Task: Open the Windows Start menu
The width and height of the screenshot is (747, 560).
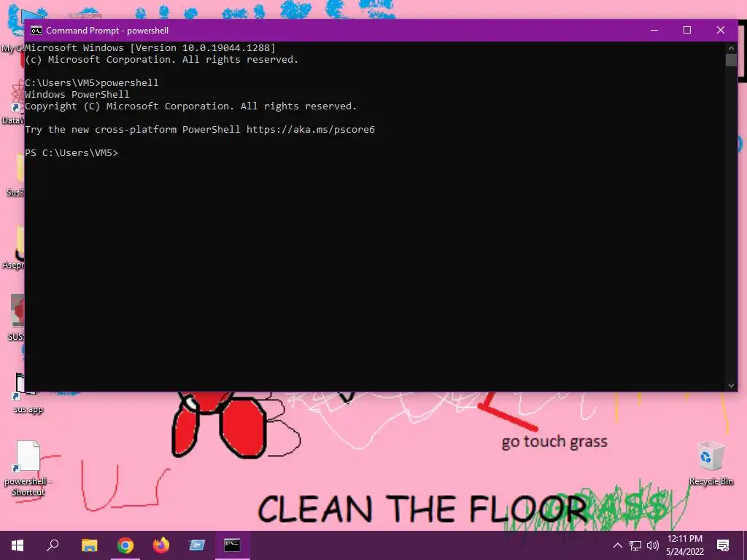Action: [x=18, y=545]
